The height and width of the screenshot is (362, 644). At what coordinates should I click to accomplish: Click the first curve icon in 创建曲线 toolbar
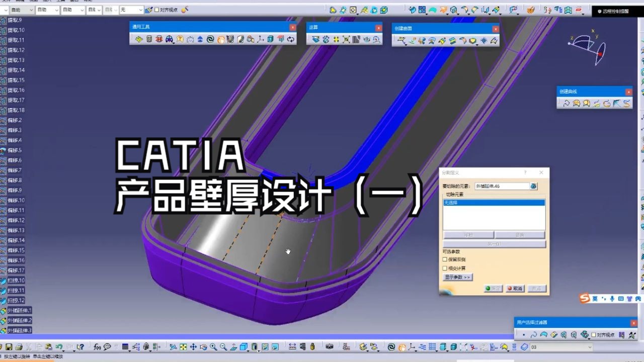[x=566, y=104]
